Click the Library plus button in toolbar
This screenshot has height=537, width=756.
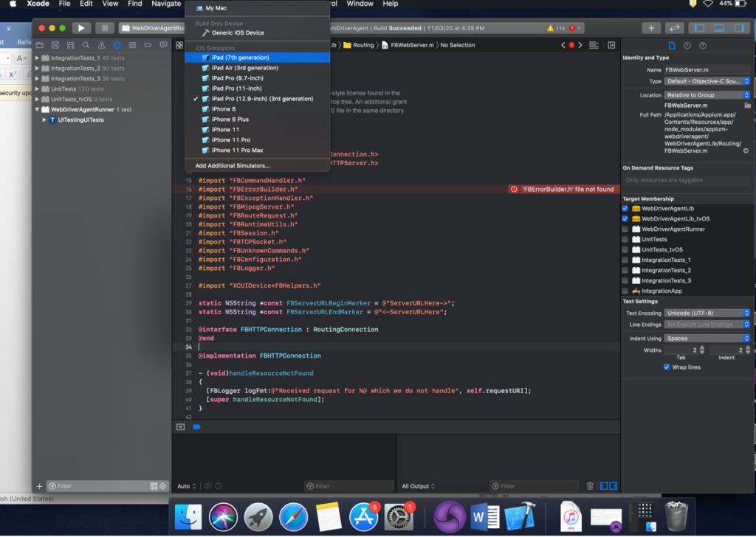coord(651,28)
